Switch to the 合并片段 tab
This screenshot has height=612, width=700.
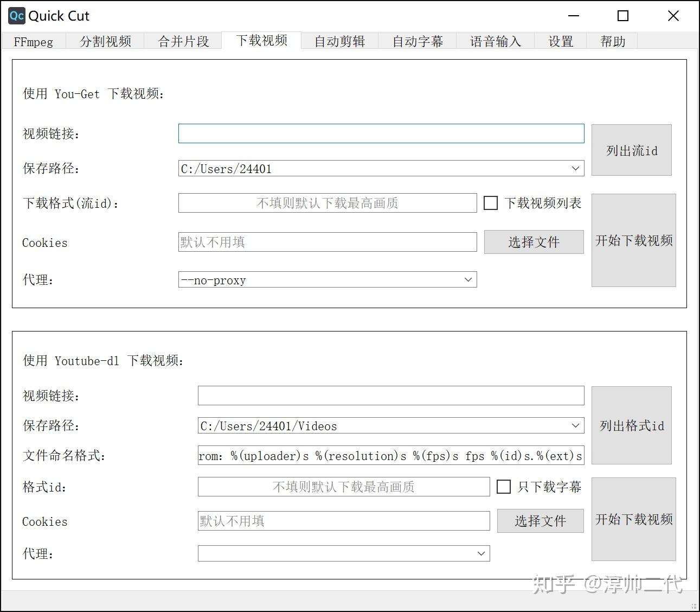[183, 41]
